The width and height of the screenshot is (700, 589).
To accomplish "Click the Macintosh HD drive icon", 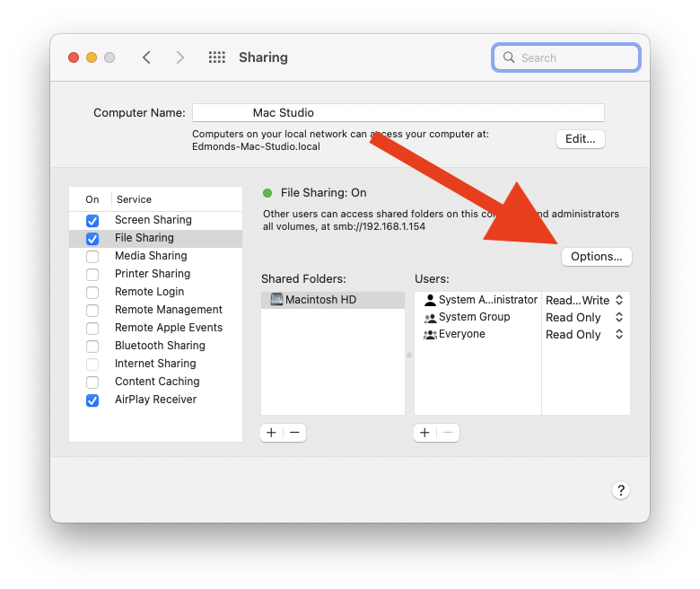I will click(276, 299).
